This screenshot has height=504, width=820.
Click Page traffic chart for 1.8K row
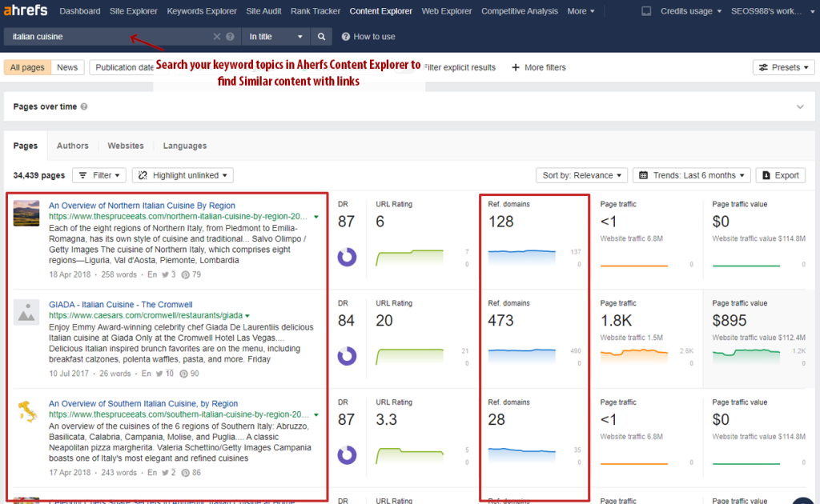[634, 356]
